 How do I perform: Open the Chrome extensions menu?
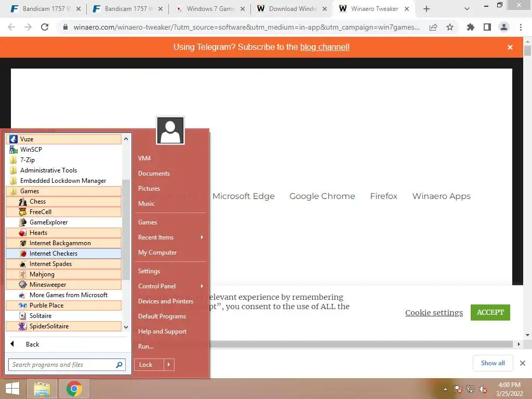(471, 27)
